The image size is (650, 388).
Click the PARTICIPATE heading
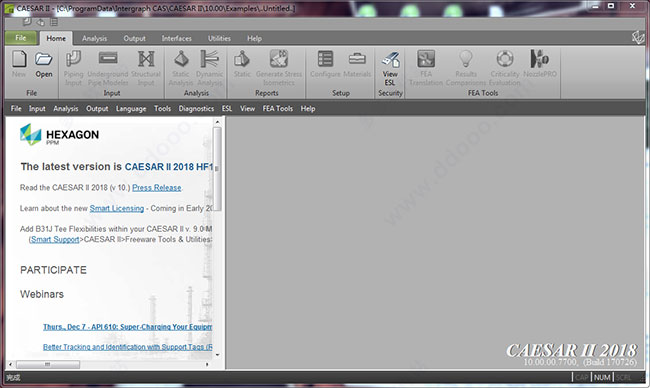[x=53, y=270]
